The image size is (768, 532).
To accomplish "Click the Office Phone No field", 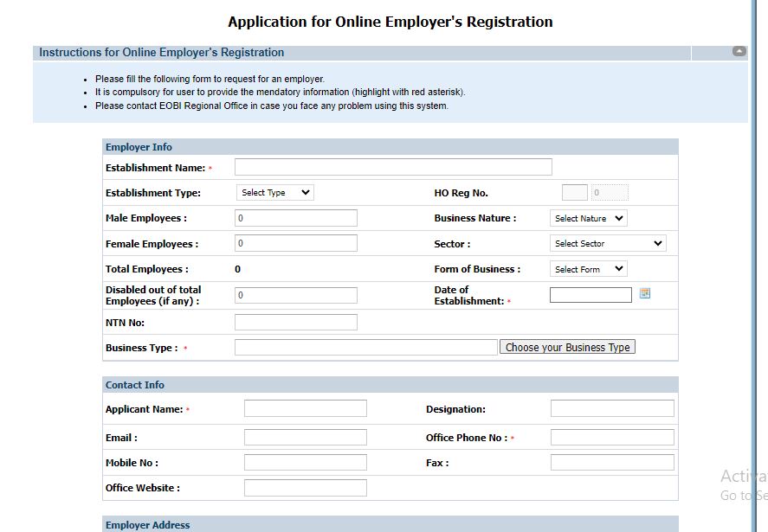I will 612,437.
